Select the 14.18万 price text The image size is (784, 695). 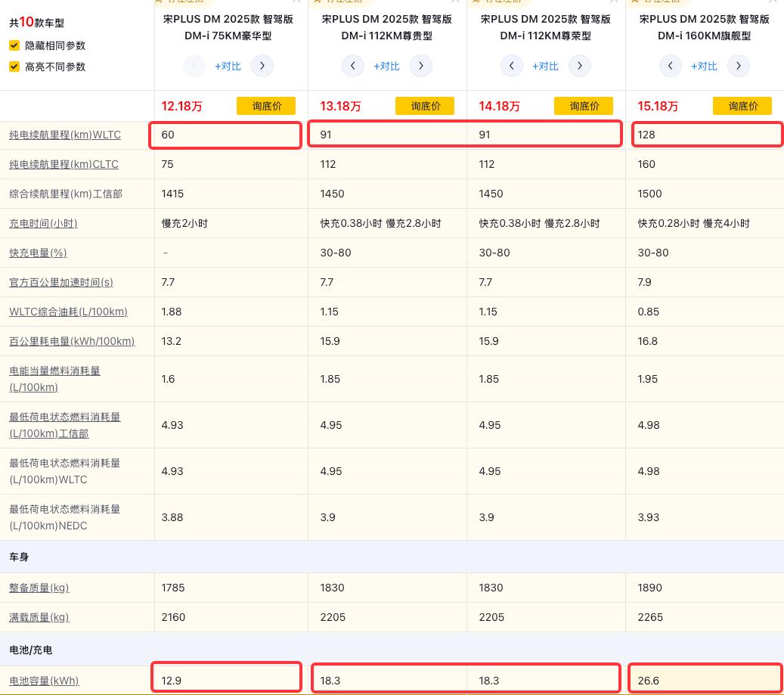pos(499,107)
